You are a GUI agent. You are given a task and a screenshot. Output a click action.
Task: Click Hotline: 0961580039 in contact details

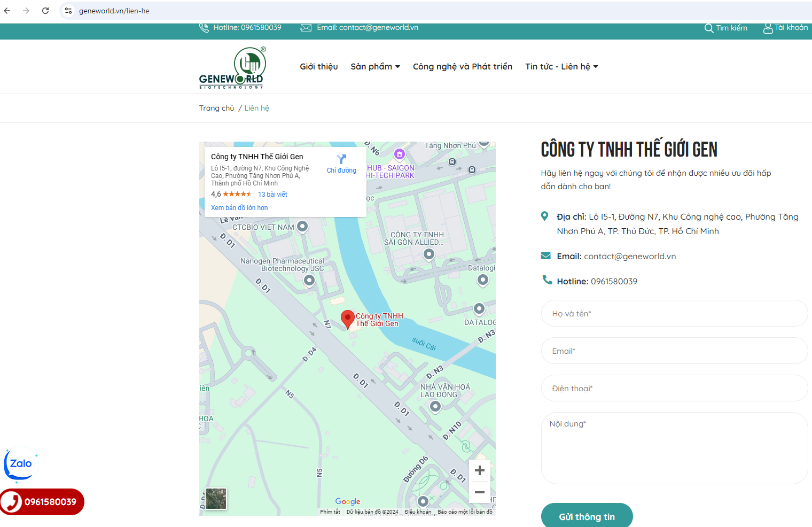[597, 282]
